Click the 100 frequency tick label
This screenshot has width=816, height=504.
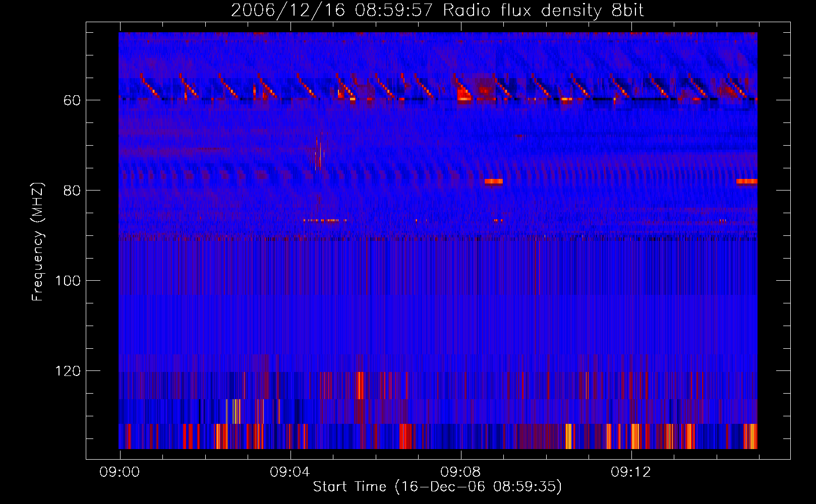click(68, 281)
